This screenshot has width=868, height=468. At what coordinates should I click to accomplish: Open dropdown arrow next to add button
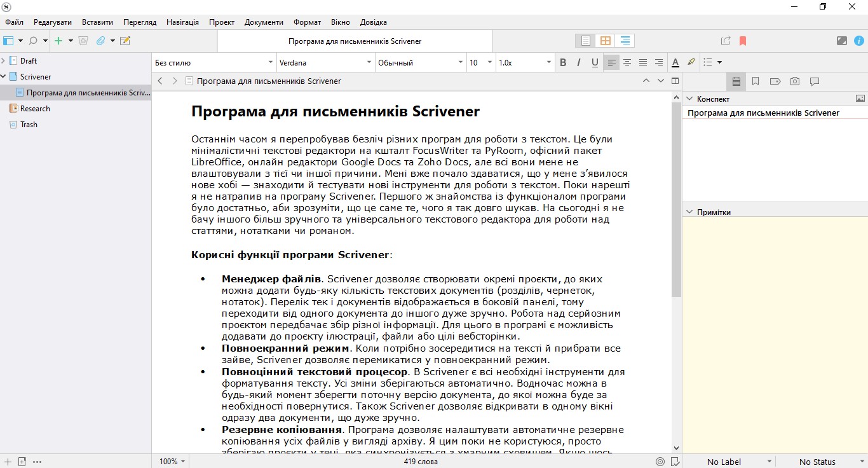click(71, 41)
